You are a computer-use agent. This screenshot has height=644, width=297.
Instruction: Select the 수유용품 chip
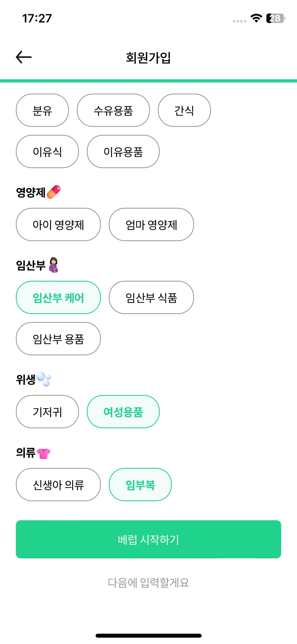click(x=113, y=110)
